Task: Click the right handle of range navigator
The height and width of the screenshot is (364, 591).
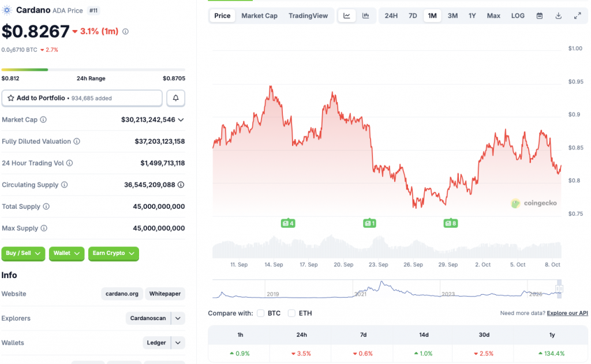Action: coord(559,288)
